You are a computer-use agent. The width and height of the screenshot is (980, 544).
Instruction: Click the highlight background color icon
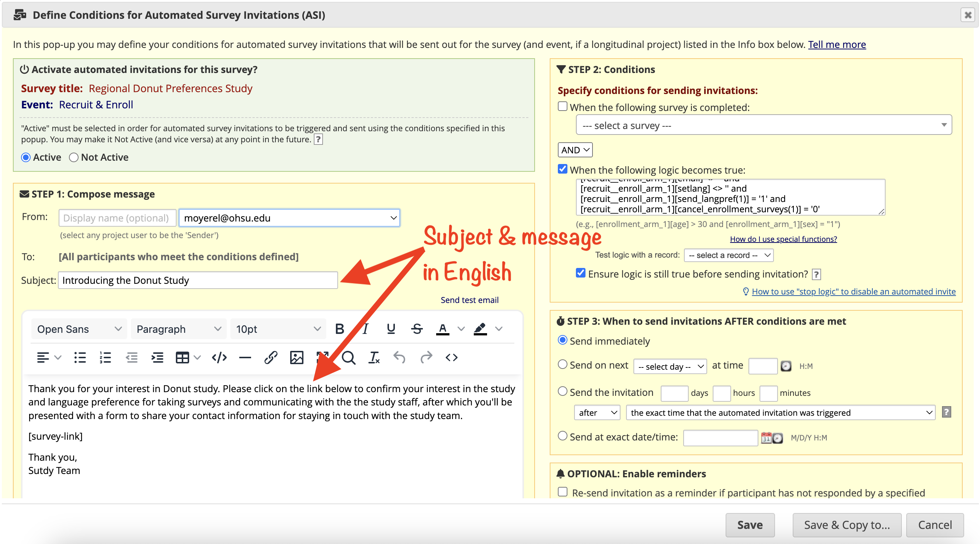point(480,329)
